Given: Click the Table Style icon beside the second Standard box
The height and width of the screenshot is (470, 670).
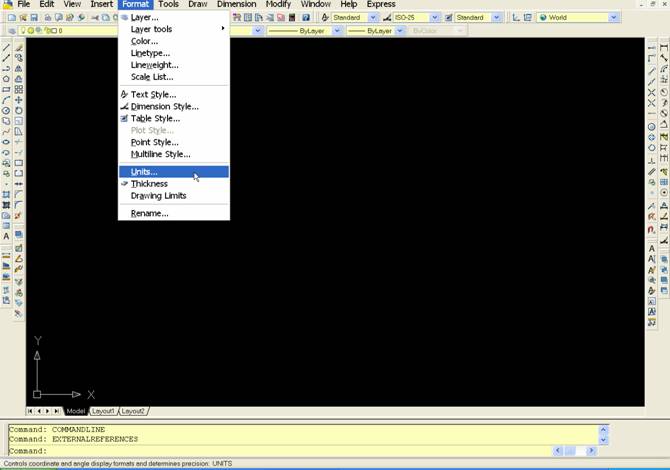Looking at the screenshot, I should pos(449,18).
